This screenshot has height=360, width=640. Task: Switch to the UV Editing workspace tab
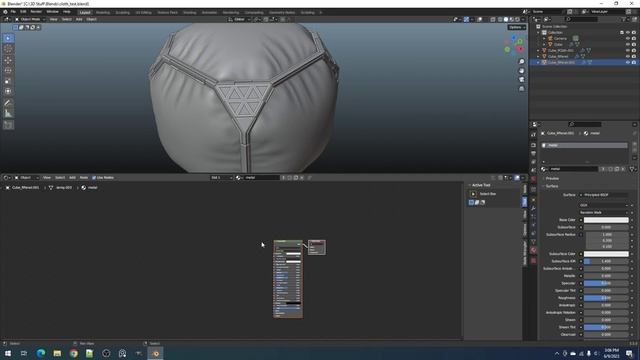click(x=143, y=13)
